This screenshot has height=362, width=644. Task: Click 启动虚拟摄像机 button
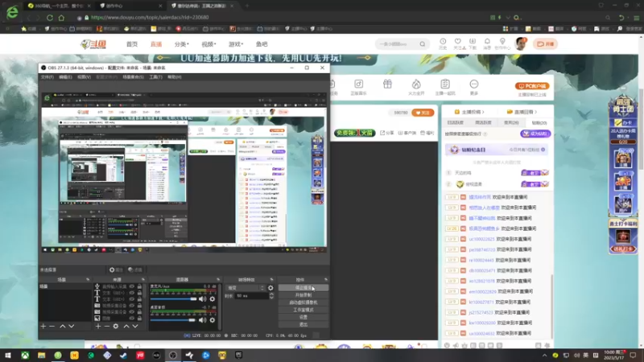[303, 302]
